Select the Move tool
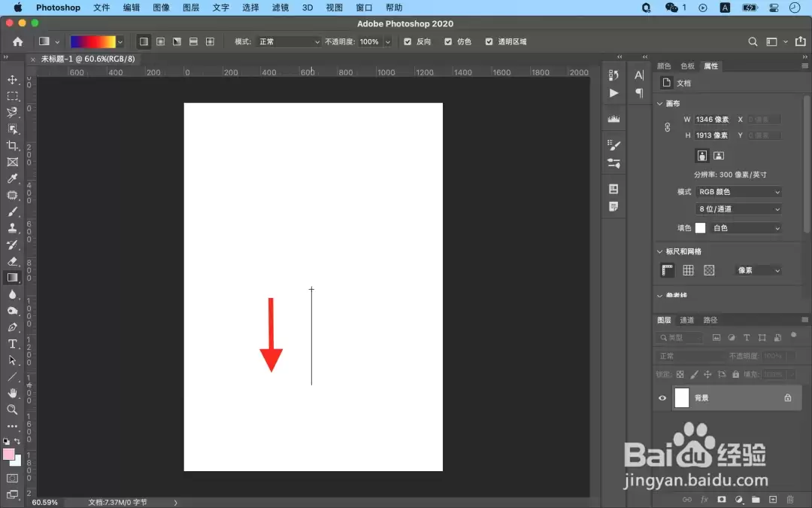812x508 pixels. tap(13, 80)
